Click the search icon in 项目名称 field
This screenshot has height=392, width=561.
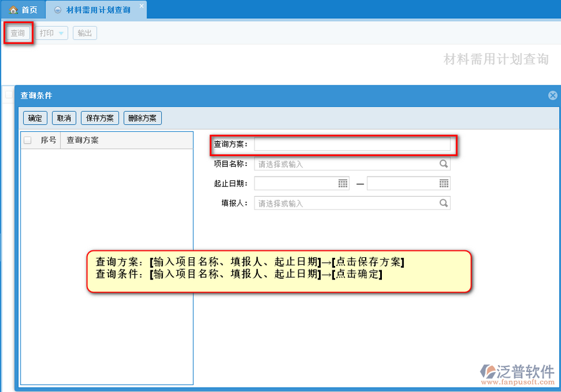(x=444, y=164)
